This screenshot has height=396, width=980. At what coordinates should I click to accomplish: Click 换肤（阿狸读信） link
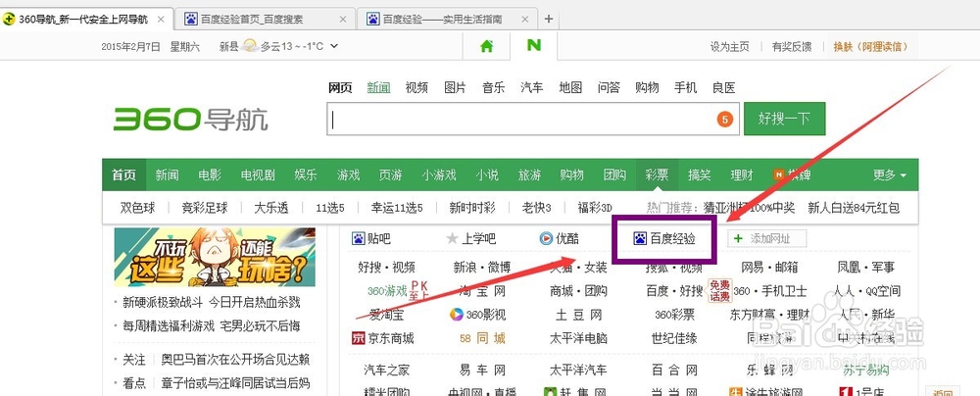870,46
